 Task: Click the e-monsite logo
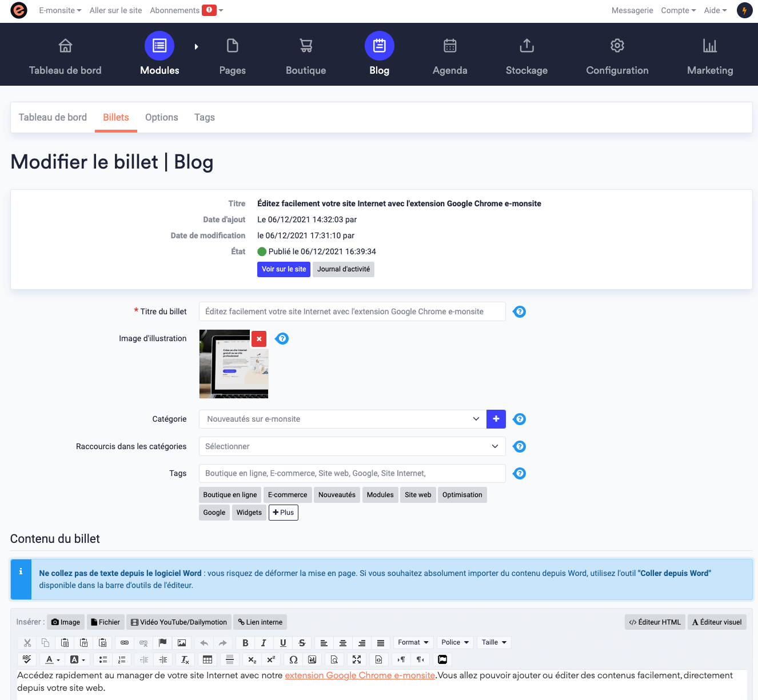(19, 10)
